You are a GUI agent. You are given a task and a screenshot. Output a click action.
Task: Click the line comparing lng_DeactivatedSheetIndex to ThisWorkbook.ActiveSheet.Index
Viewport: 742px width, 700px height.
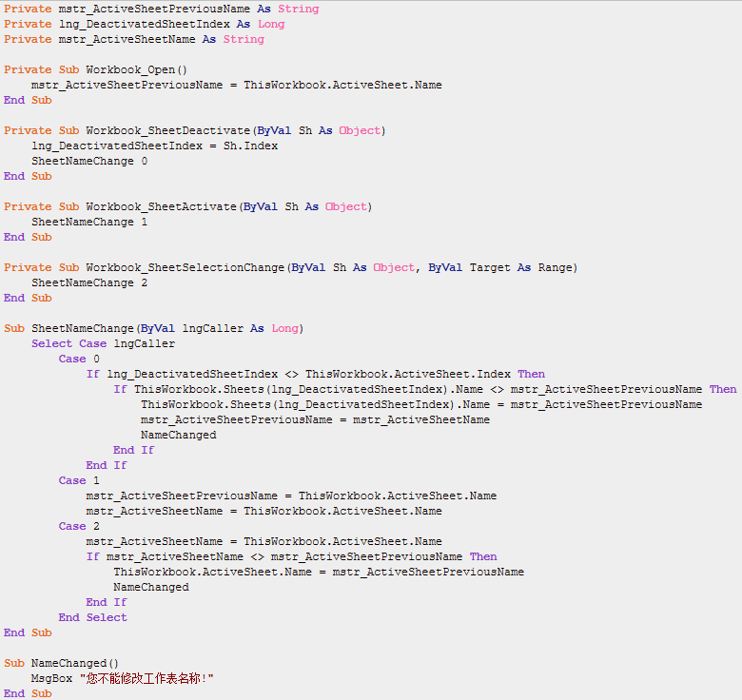pos(316,374)
